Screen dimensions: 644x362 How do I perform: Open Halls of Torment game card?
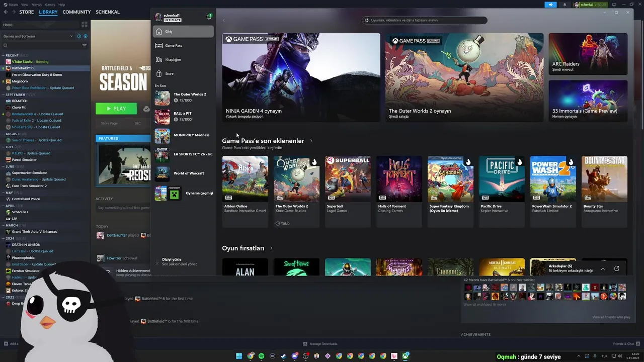(x=399, y=192)
